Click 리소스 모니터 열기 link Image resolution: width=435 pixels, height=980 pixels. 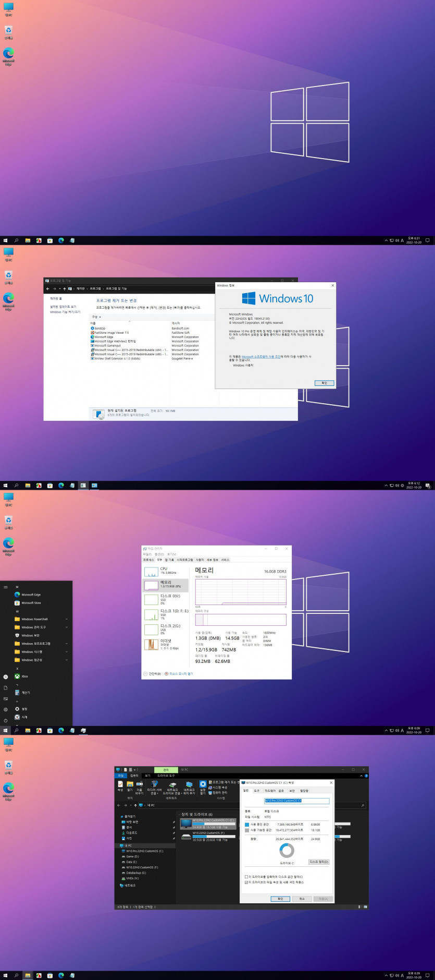pyautogui.click(x=179, y=673)
